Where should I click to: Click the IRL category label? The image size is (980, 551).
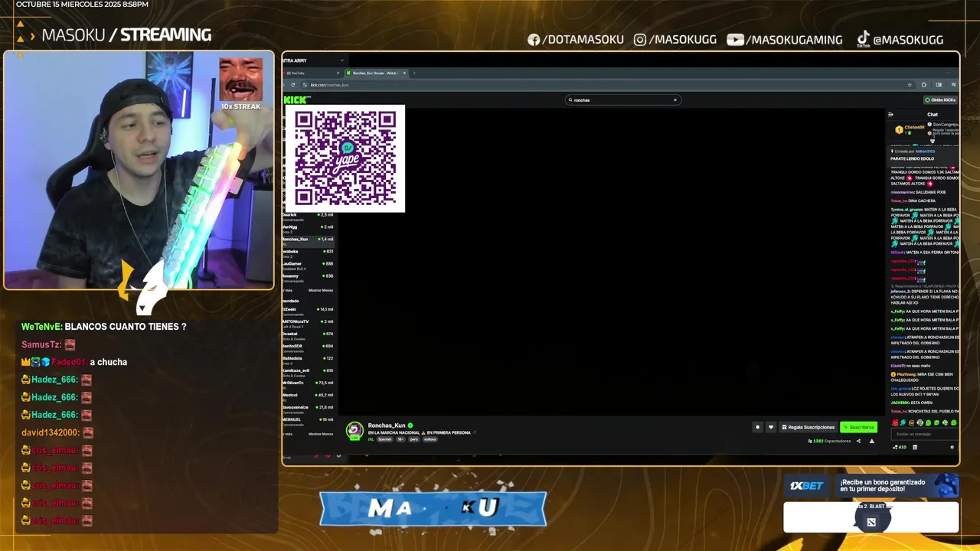pos(371,439)
